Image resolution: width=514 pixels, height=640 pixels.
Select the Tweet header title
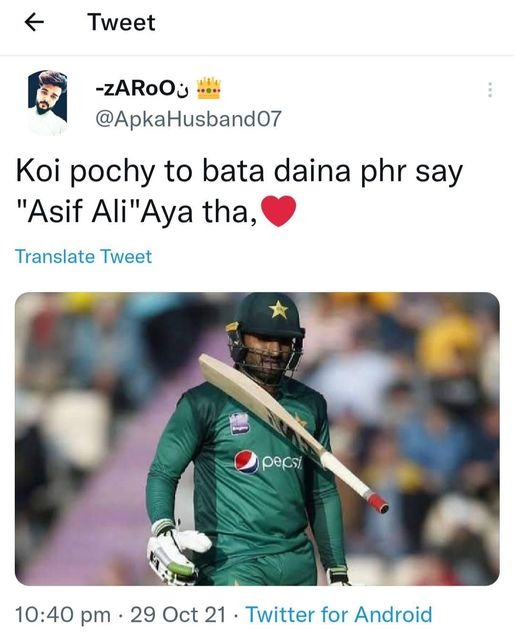pos(121,22)
